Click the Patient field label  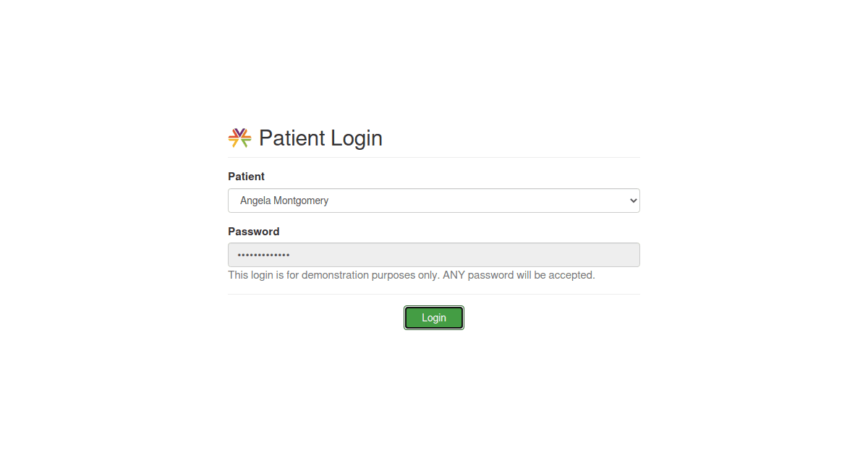click(x=246, y=177)
